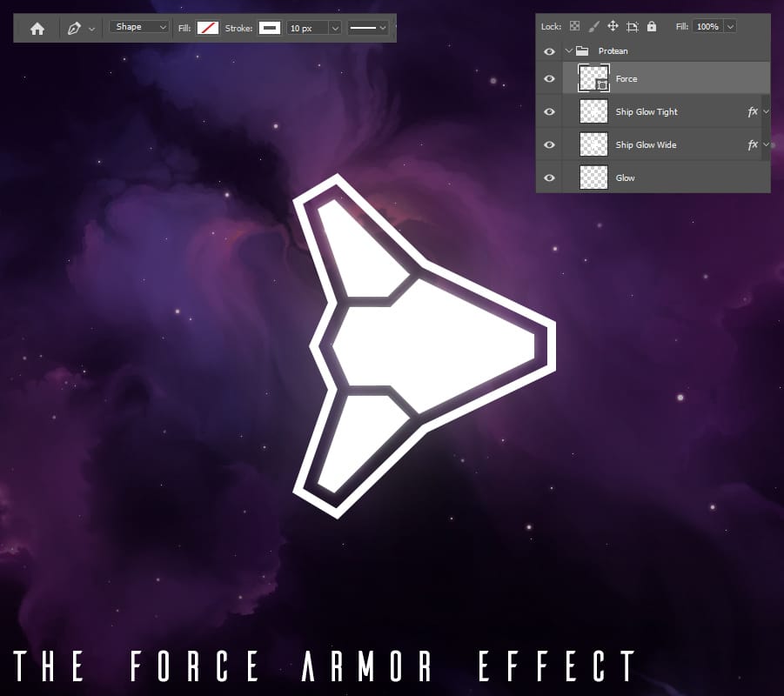The width and height of the screenshot is (784, 696).
Task: Open the Shape tool mode dropdown
Action: point(139,27)
